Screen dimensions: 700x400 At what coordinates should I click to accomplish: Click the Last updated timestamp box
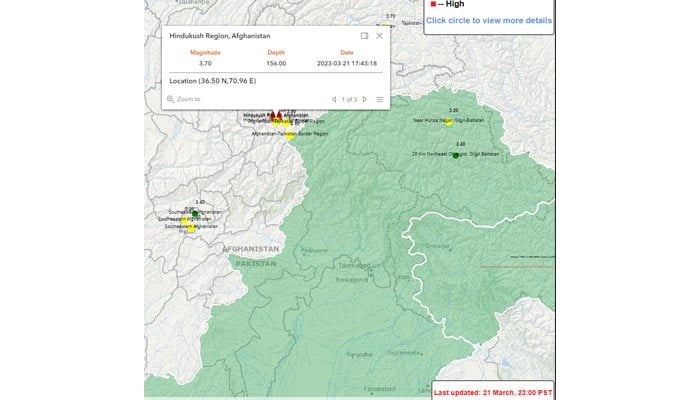pyautogui.click(x=493, y=392)
